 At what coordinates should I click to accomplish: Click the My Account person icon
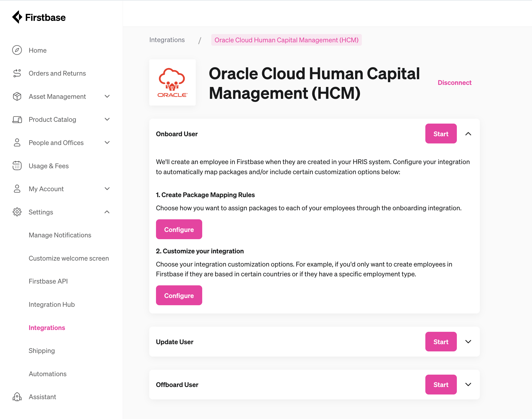coord(17,189)
